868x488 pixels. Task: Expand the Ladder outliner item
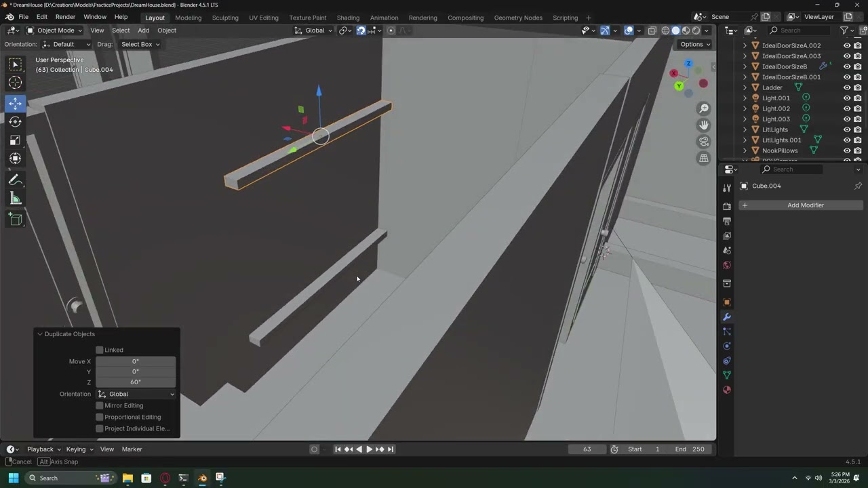pos(745,87)
